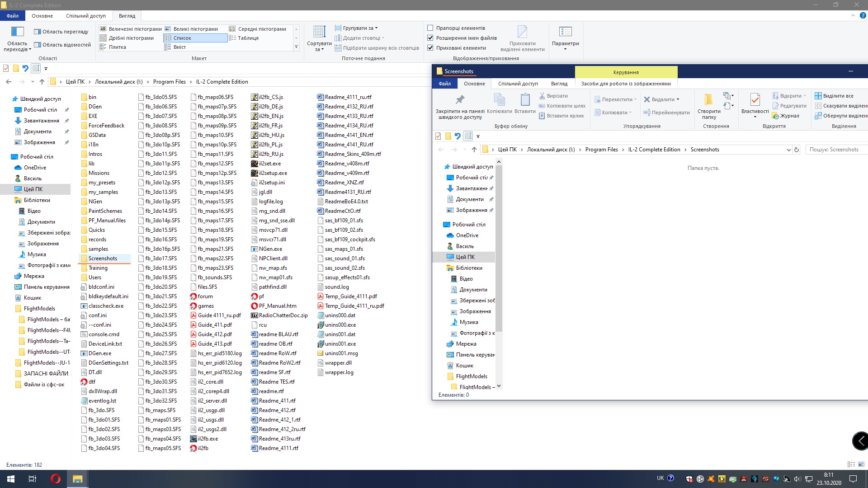Switch to the Share tab in main window
868x488 pixels.
click(85, 16)
